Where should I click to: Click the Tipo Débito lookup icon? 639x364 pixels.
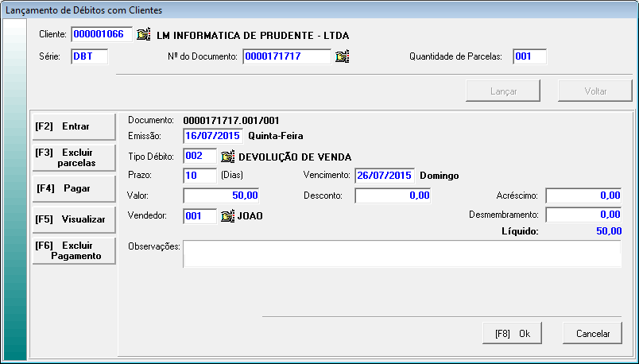point(228,157)
